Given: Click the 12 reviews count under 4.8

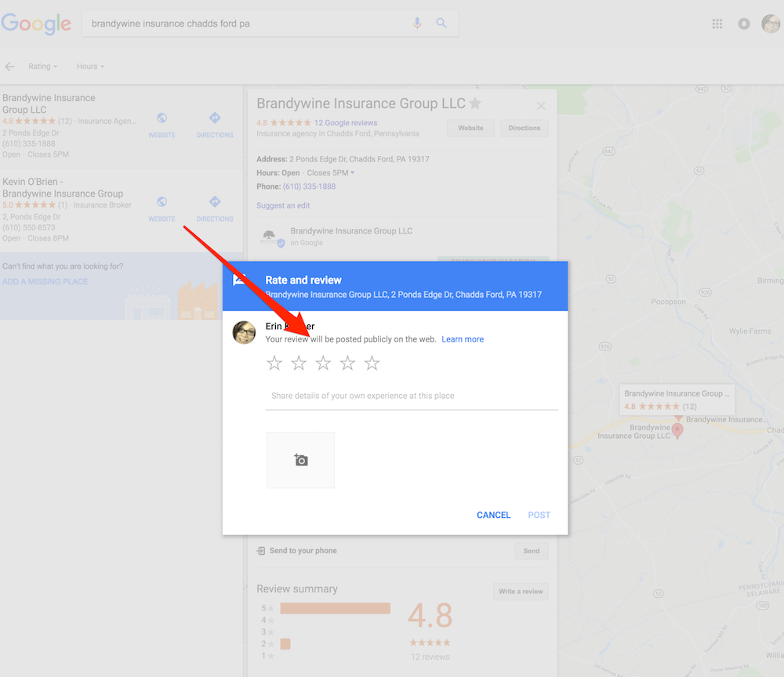Looking at the screenshot, I should (x=430, y=657).
